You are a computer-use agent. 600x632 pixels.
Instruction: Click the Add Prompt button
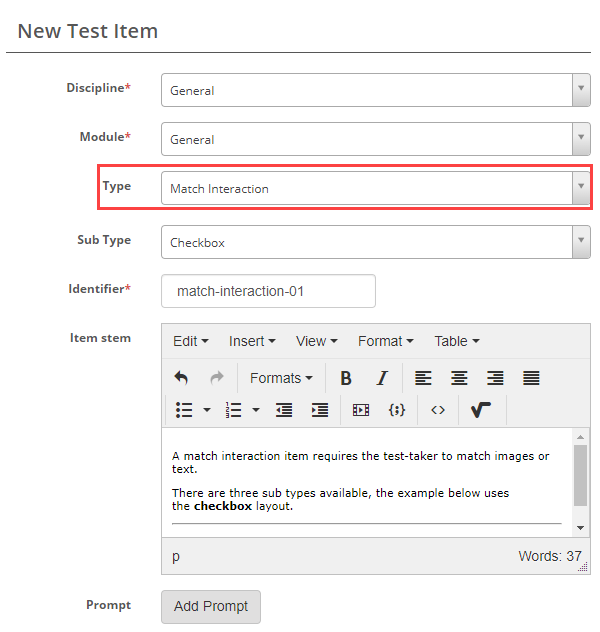(211, 607)
